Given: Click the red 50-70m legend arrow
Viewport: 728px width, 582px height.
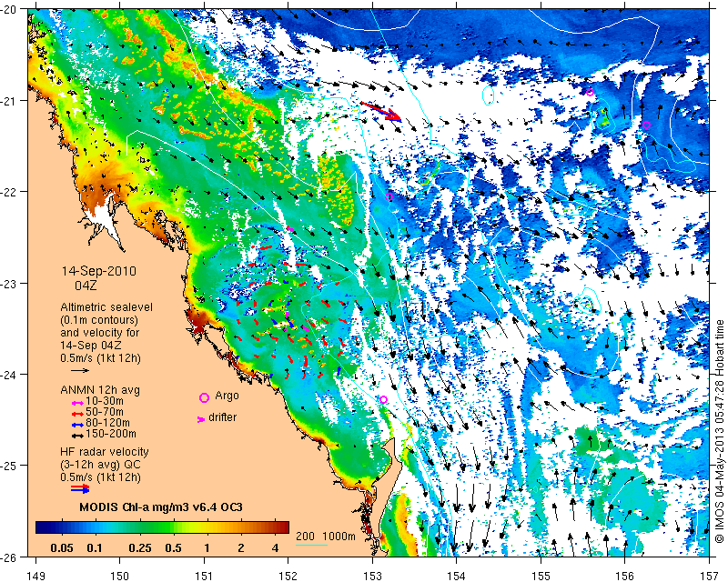Looking at the screenshot, I should point(77,413).
